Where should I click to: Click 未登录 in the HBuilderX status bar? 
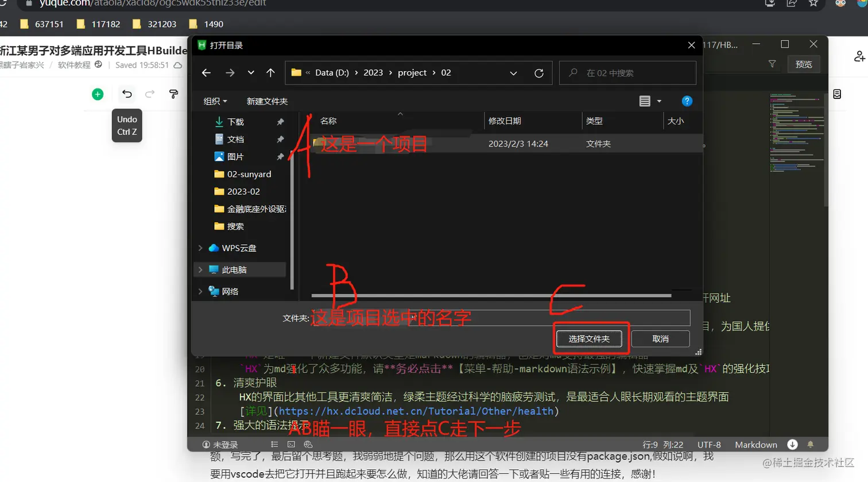[x=220, y=445]
